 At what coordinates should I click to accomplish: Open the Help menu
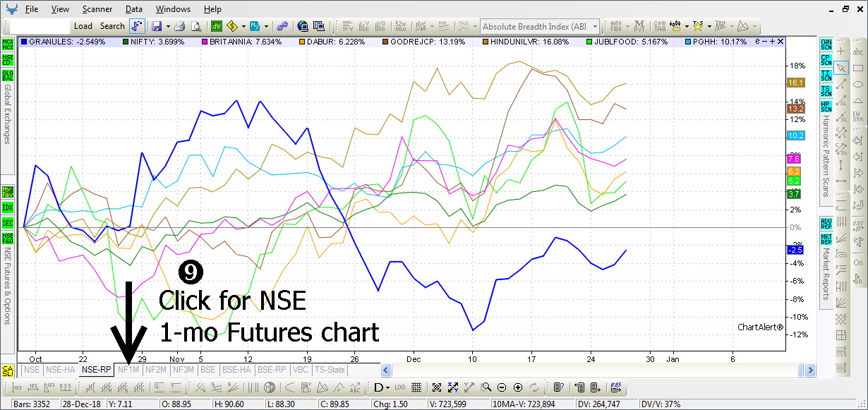212,9
